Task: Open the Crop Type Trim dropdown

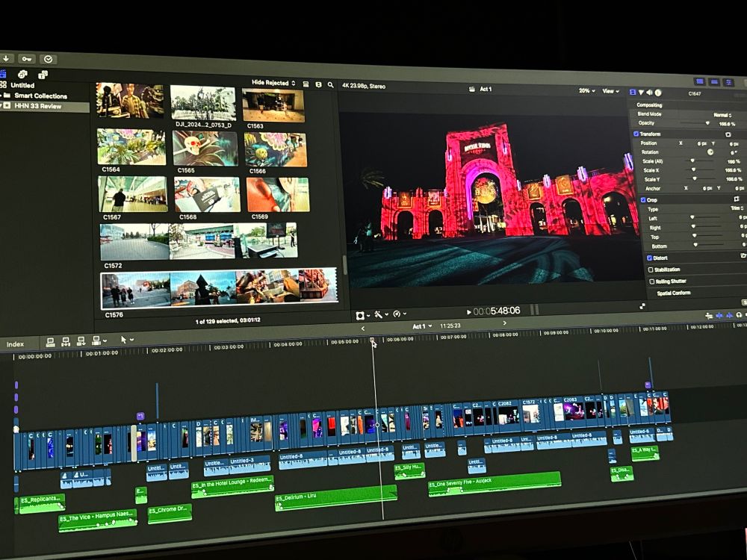Action: (x=737, y=208)
